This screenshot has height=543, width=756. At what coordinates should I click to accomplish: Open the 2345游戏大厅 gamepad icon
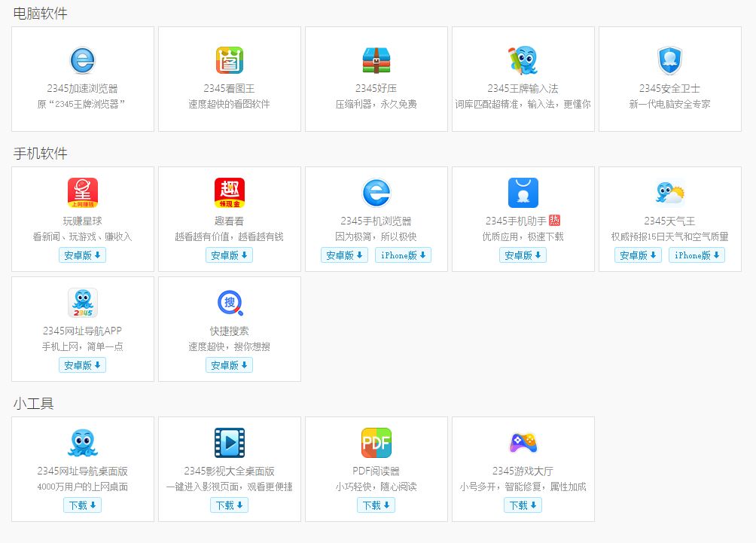pos(523,443)
